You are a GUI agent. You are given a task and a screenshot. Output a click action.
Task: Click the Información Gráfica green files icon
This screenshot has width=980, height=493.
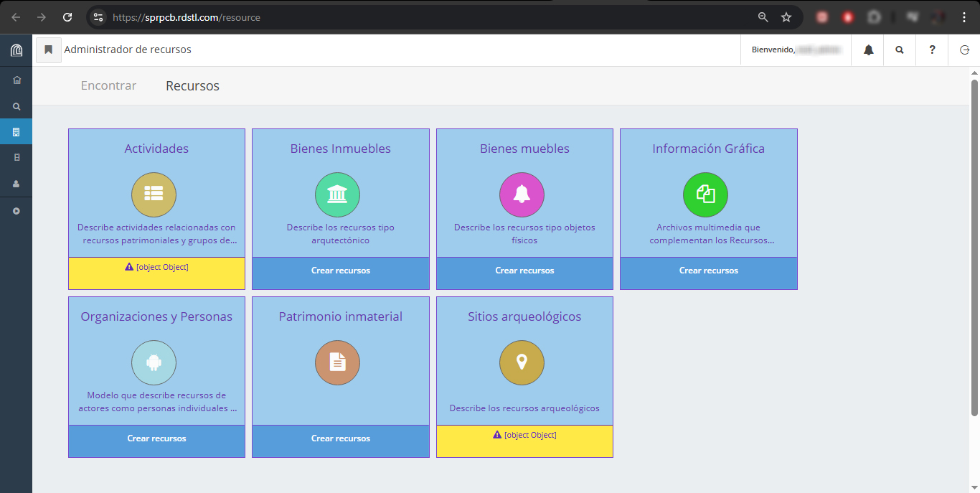click(x=705, y=194)
